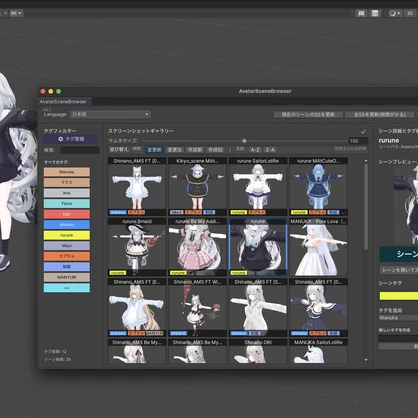This screenshot has width=418, height=418.
Task: Filter by the マヌカ tag swatch
Action: coord(67,182)
